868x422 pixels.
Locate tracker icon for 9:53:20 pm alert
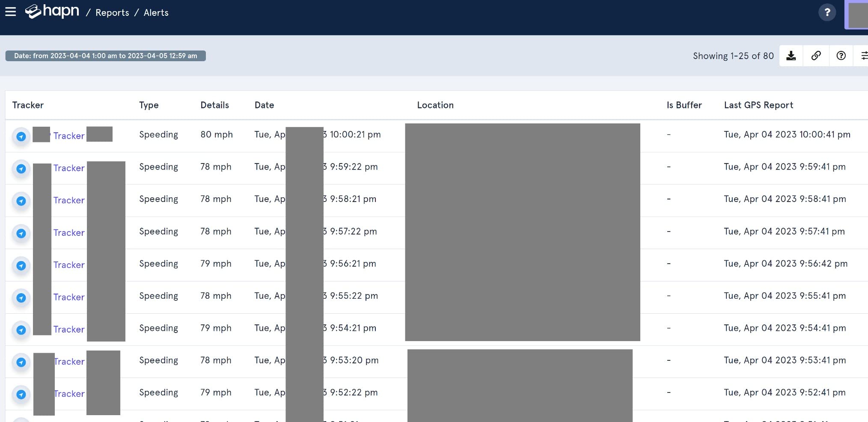[21, 362]
